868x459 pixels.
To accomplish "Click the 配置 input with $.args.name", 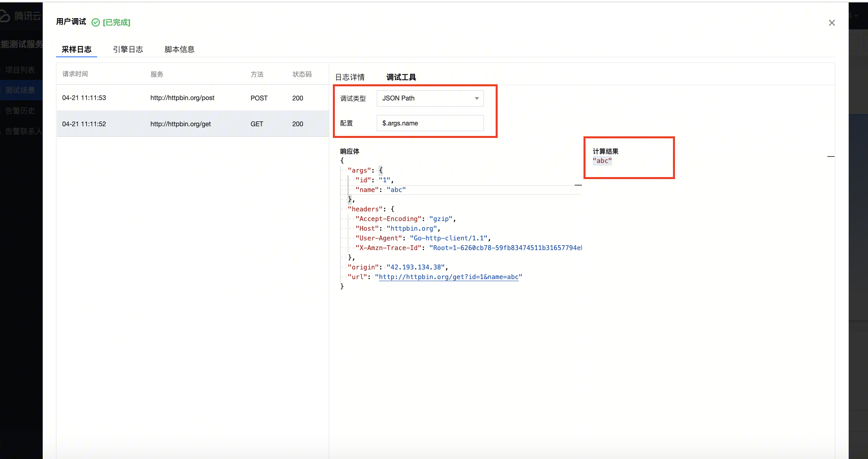I will (x=430, y=123).
